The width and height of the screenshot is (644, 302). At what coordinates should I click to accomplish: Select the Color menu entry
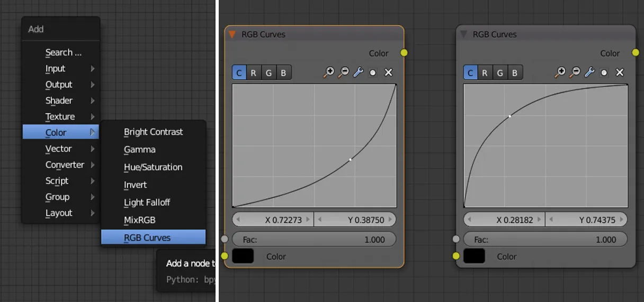61,132
